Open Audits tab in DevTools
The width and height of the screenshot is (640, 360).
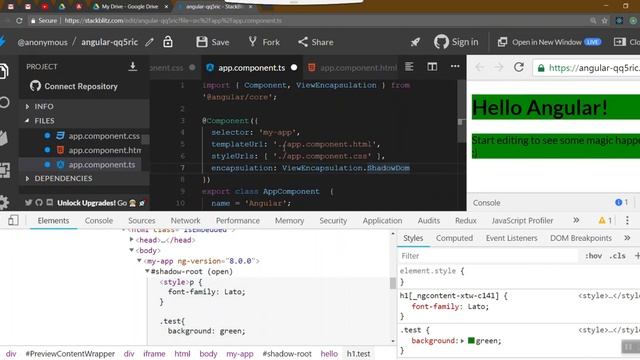pos(429,220)
